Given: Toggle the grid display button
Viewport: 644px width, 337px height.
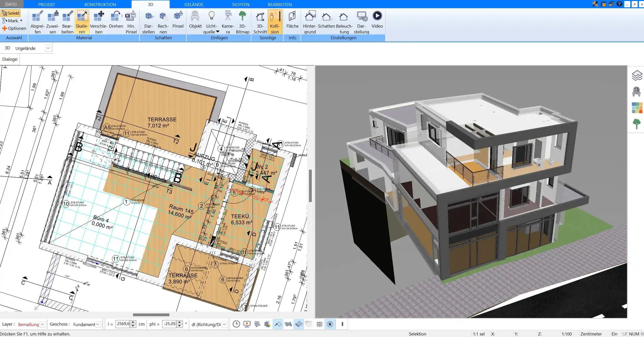Looking at the screenshot, I should click(319, 324).
